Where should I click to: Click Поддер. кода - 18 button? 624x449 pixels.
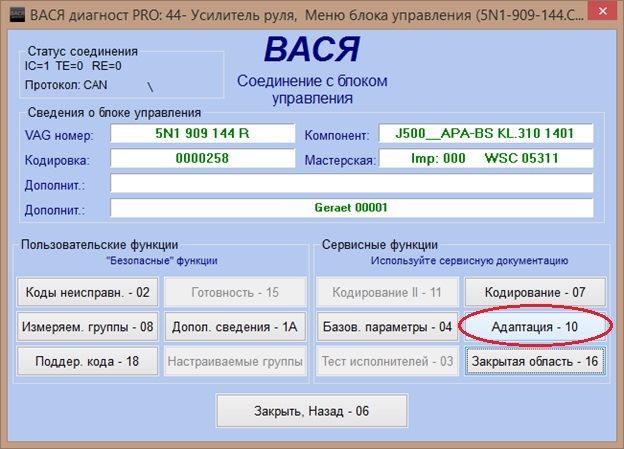point(88,361)
